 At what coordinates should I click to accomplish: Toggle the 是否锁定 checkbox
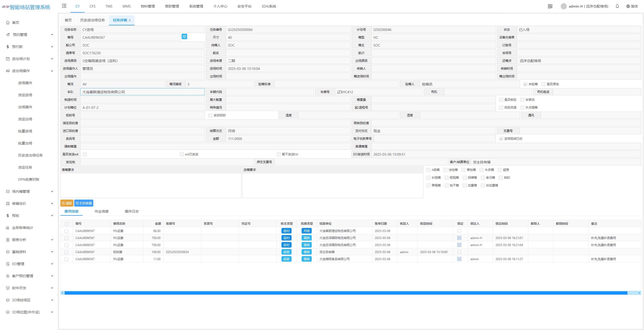pos(501,100)
